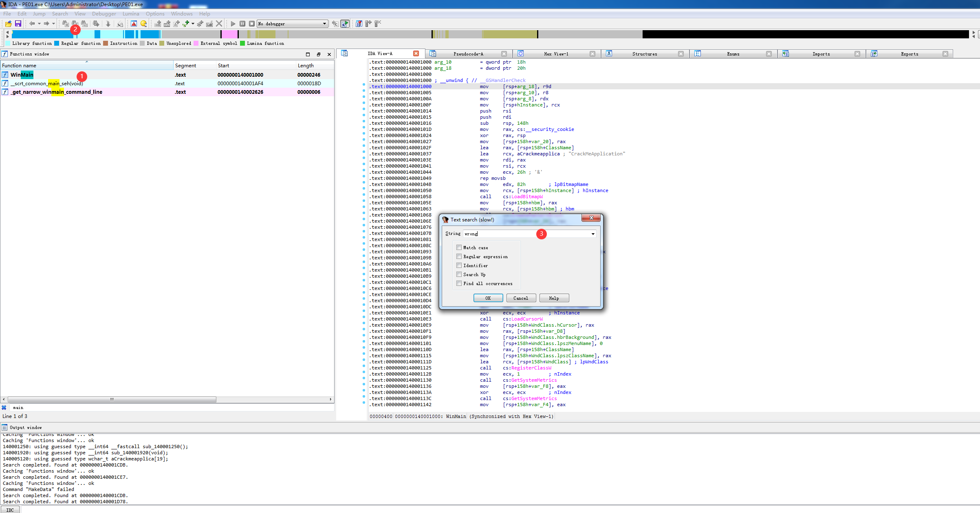This screenshot has height=513, width=980.
Task: Open the Debugger menu
Action: [104, 13]
